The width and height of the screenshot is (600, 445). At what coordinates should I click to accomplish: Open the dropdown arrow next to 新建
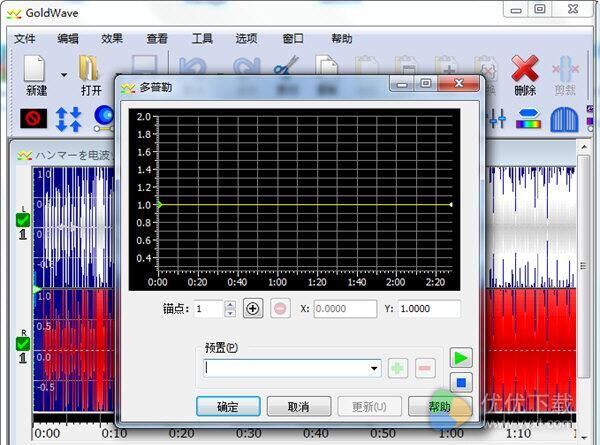[64, 75]
